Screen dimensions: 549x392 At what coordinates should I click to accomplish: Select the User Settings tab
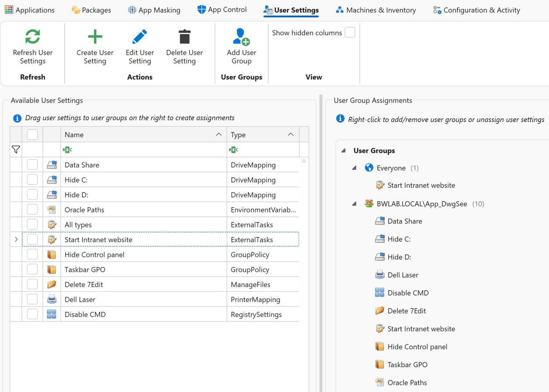click(291, 10)
